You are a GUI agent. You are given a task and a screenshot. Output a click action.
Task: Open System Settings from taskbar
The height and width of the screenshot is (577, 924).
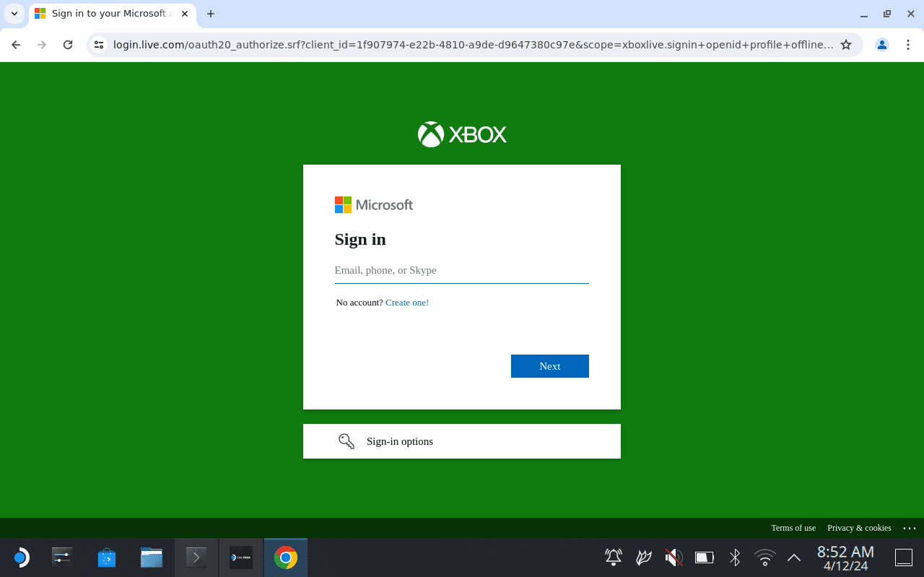coord(63,558)
